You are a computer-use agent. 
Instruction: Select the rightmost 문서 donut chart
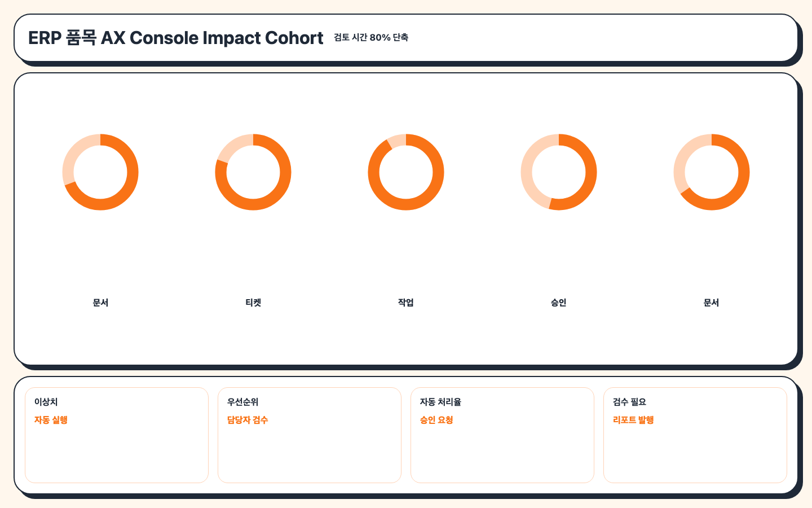click(712, 172)
